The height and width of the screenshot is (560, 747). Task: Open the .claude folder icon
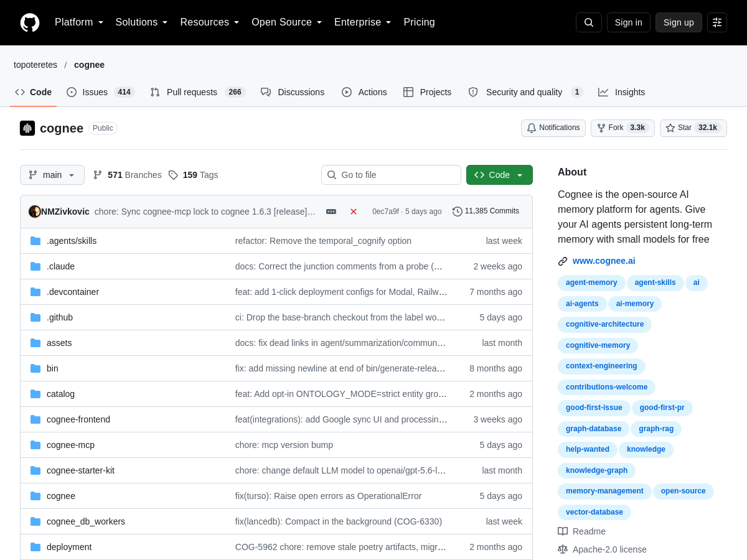pyautogui.click(x=35, y=266)
